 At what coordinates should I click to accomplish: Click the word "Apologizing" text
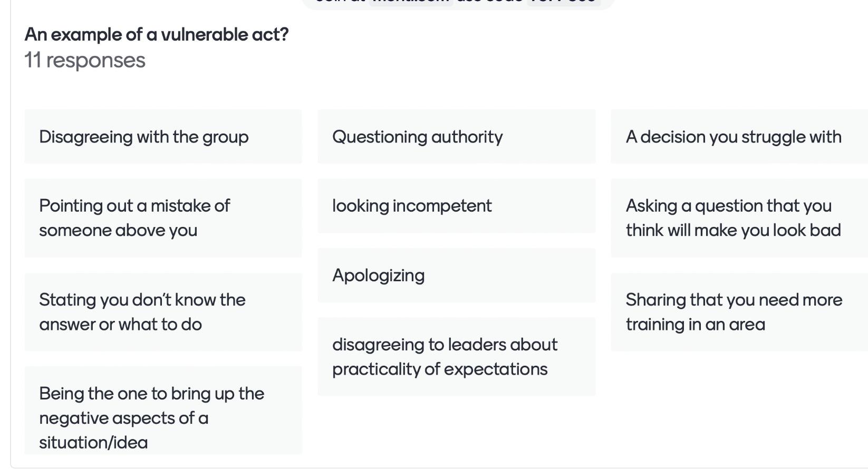pos(378,275)
